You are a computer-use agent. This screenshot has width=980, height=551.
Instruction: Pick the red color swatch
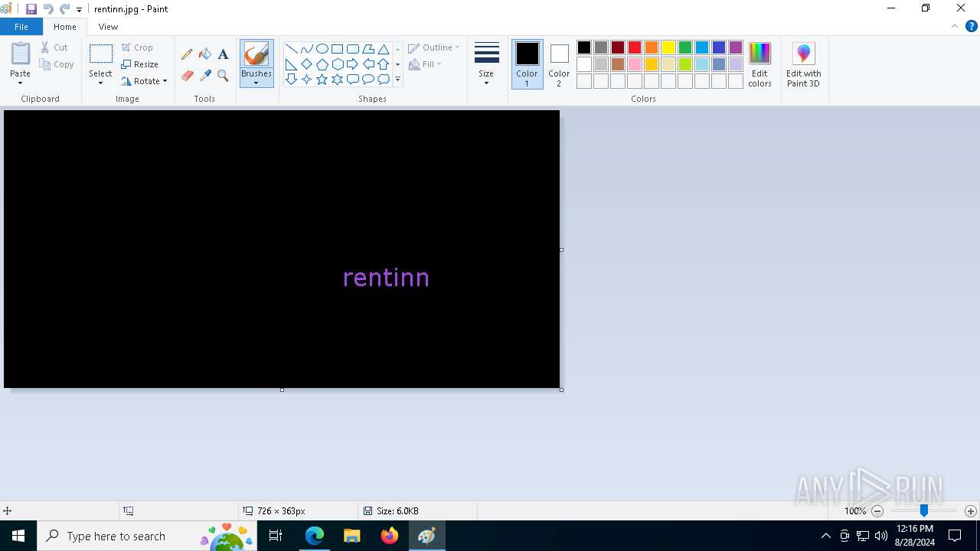pos(635,47)
